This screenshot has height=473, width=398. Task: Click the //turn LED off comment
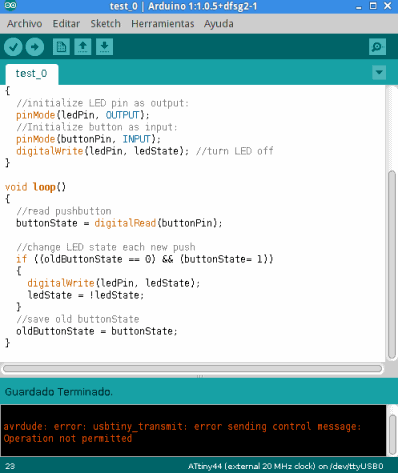coord(235,151)
